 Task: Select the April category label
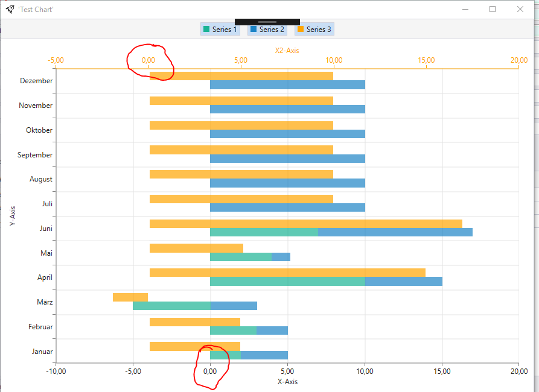45,277
